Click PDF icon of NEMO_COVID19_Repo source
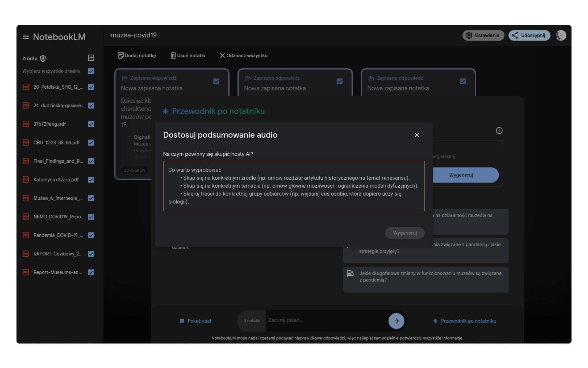 click(x=26, y=217)
